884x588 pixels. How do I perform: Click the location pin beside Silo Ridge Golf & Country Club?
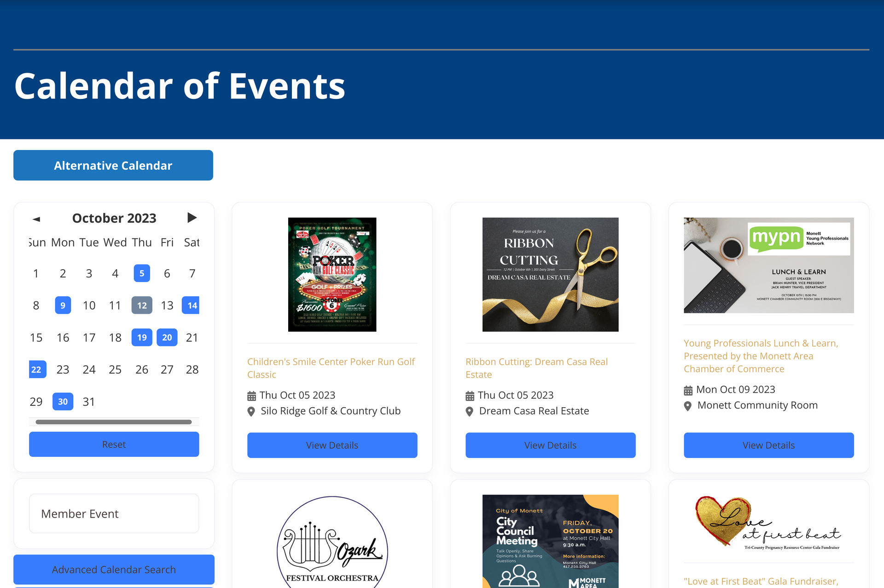[251, 411]
